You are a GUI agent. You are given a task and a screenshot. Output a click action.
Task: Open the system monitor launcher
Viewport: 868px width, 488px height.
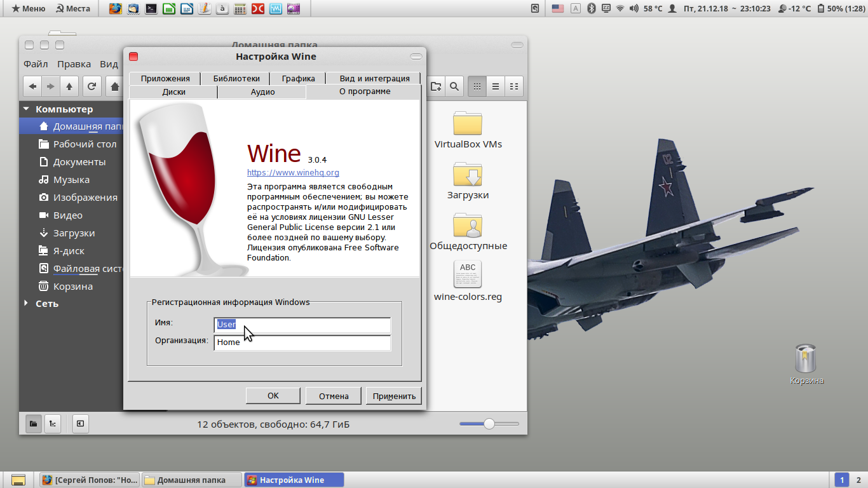pyautogui.click(x=275, y=9)
